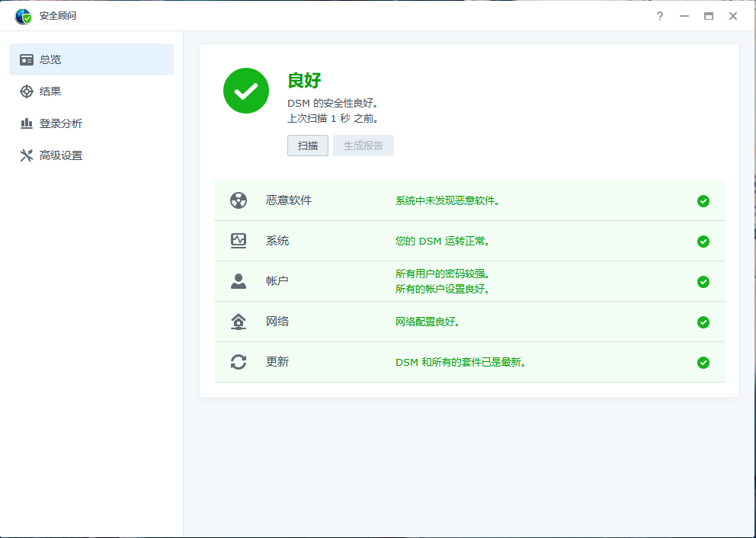Image resolution: width=756 pixels, height=538 pixels.
Task: Click the green check in 更新 row
Action: pyautogui.click(x=703, y=363)
